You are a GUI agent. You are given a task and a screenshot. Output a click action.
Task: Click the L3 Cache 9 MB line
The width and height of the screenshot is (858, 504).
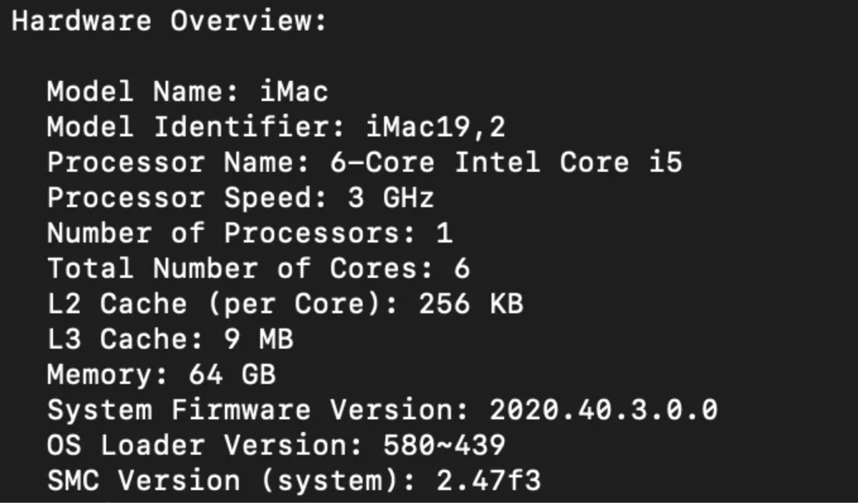[x=171, y=340]
